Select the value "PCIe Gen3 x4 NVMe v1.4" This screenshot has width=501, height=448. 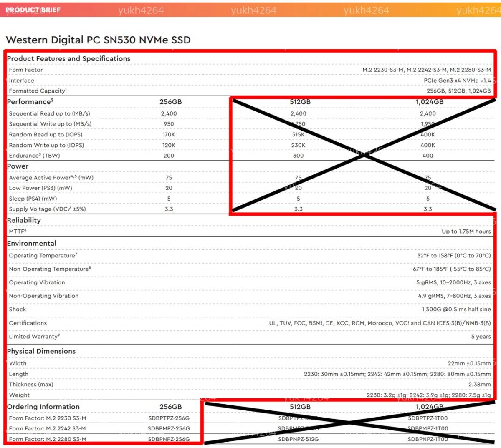(458, 81)
